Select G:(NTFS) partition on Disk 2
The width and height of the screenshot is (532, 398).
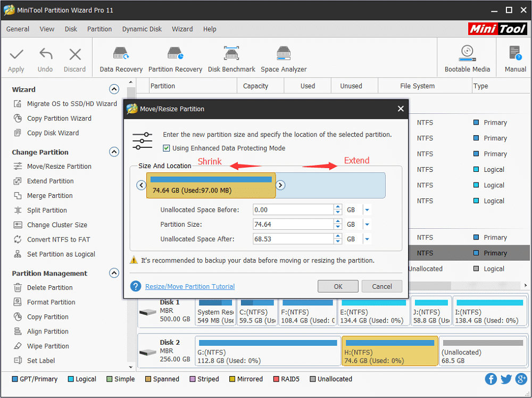point(268,351)
